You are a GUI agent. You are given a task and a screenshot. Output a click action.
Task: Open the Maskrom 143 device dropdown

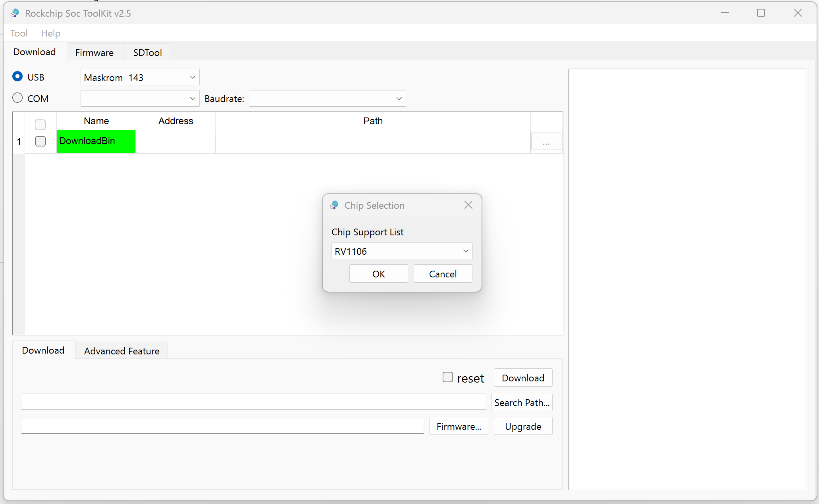click(x=193, y=77)
